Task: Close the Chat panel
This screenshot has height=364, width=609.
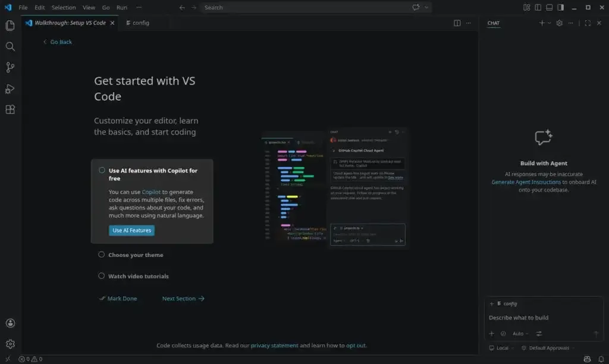Action: [599, 23]
